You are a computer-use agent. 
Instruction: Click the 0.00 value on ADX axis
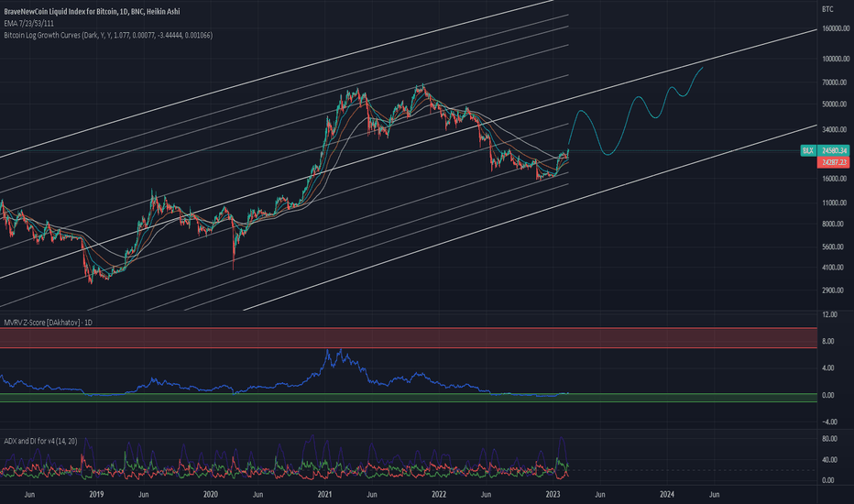tap(827, 480)
